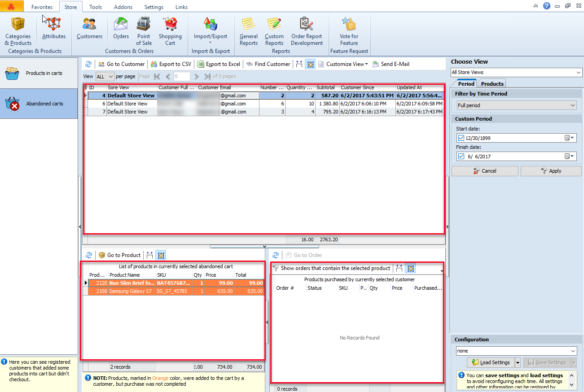
Task: Toggle the Finish date checkbox
Action: pos(461,157)
